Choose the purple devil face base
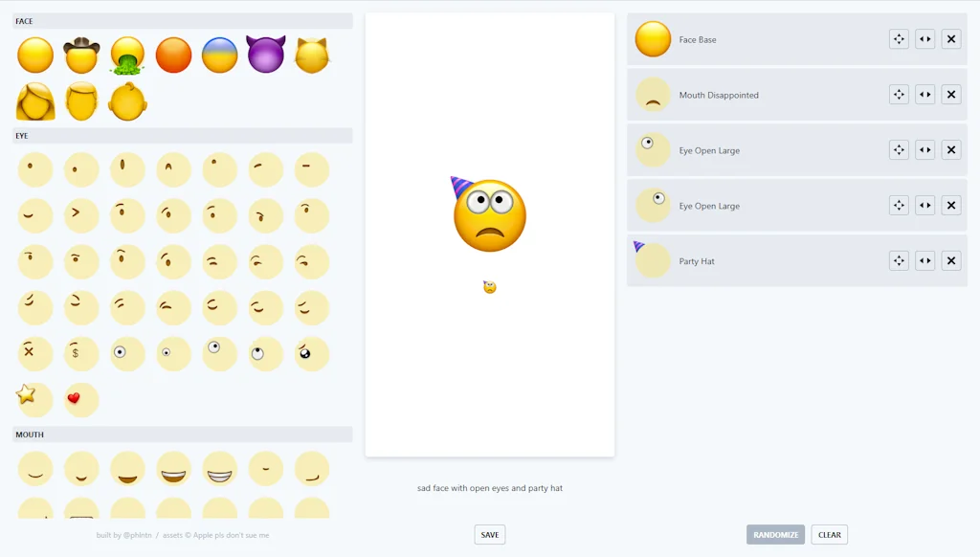980x557 pixels. 265,55
